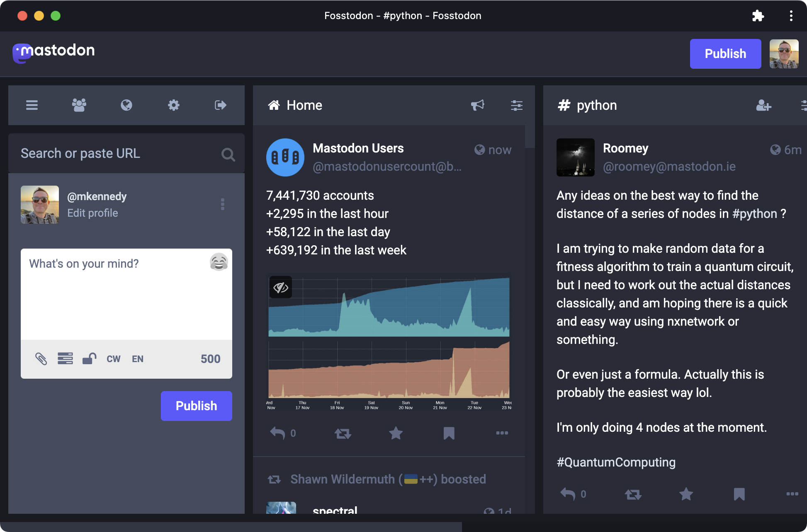Click the search magnifier icon

coord(228,154)
